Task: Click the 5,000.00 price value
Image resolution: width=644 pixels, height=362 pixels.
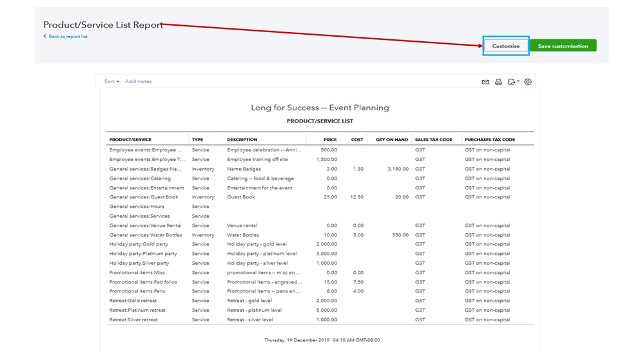Action: click(327, 310)
